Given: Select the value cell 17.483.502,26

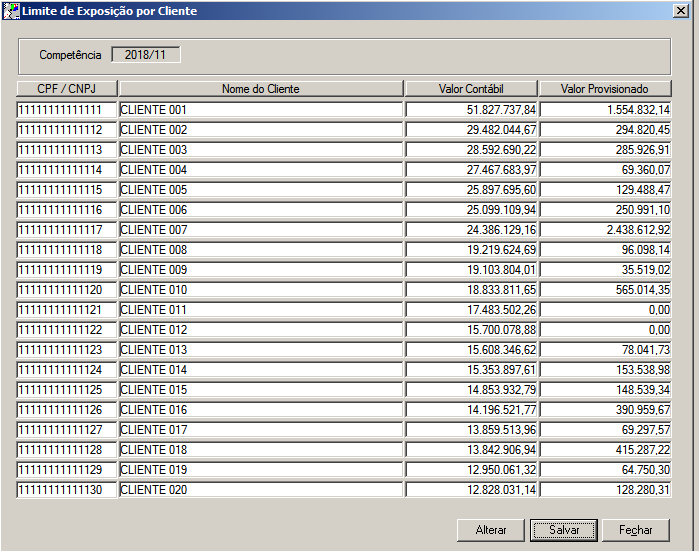Looking at the screenshot, I should click(471, 310).
